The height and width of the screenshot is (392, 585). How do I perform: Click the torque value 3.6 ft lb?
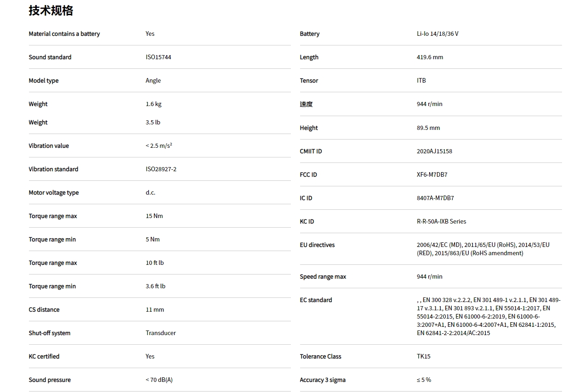[x=155, y=286]
